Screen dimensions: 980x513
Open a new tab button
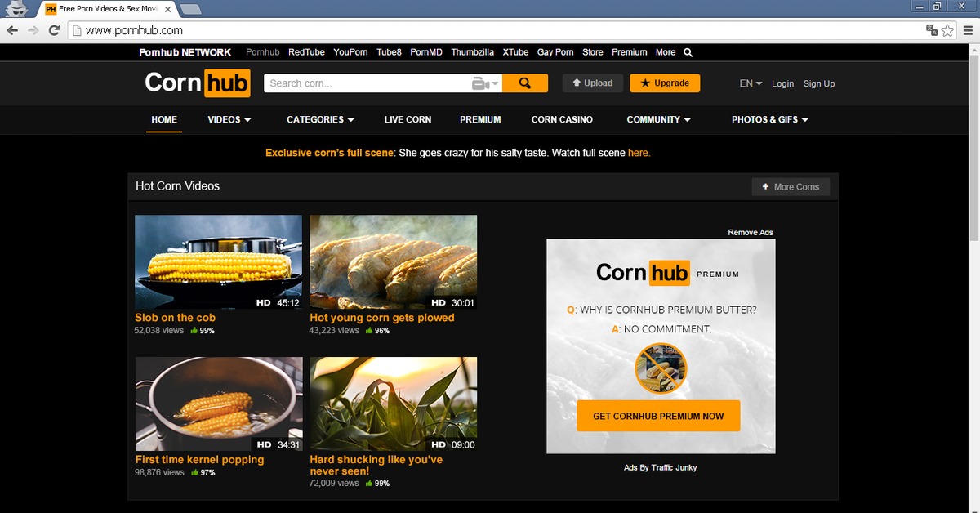coord(190,9)
